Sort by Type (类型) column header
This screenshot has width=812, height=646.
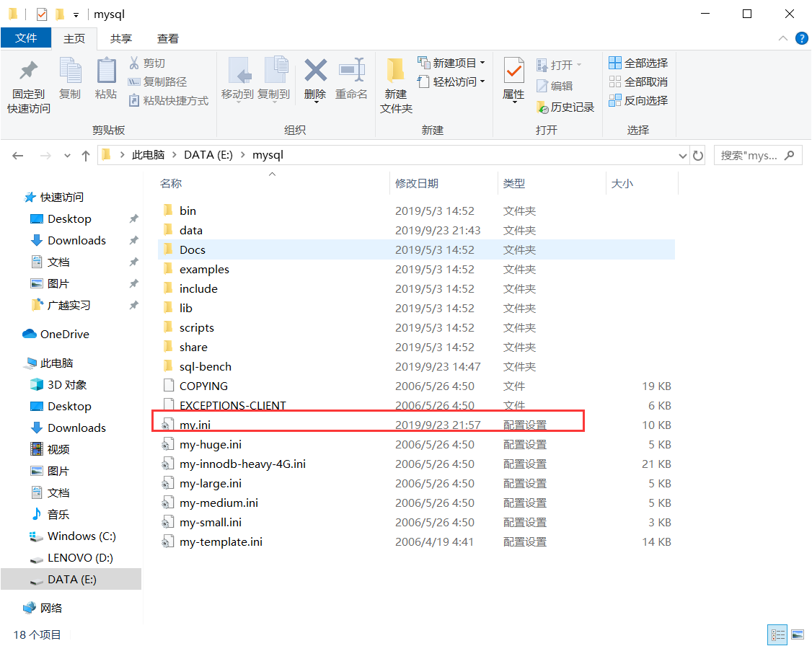[x=514, y=183]
